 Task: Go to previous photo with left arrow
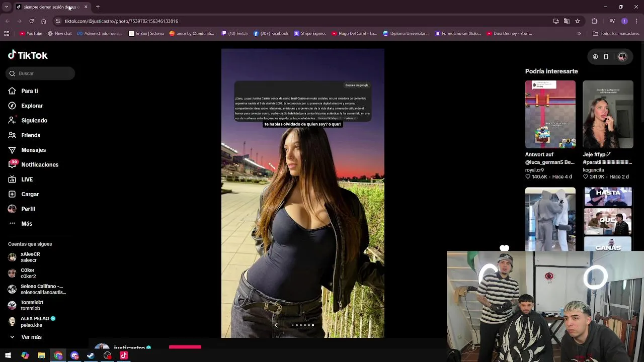pos(276,325)
